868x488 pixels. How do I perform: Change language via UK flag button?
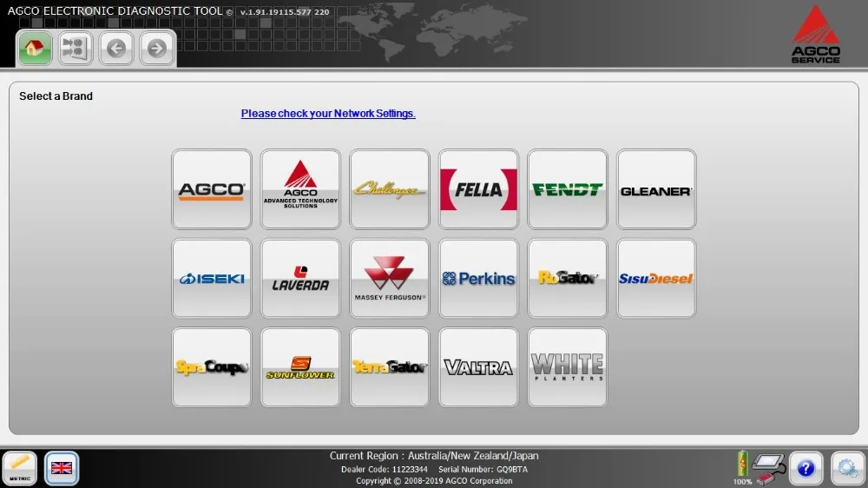(x=62, y=469)
